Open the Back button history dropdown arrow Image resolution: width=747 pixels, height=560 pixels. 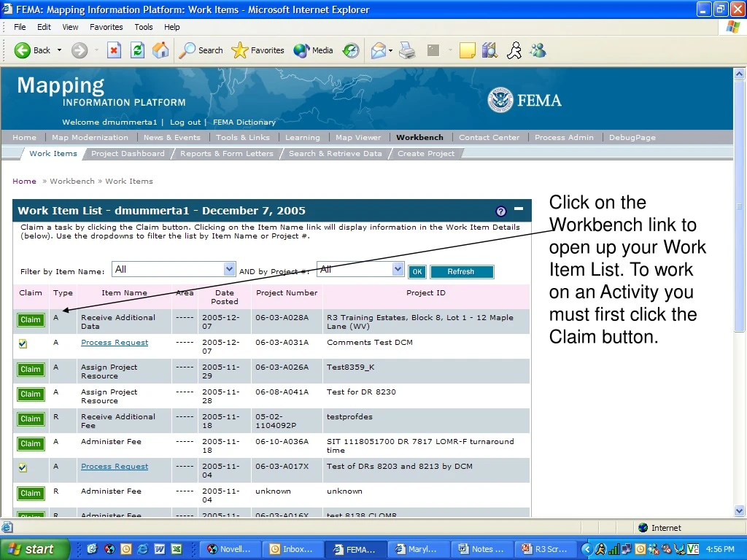[60, 50]
